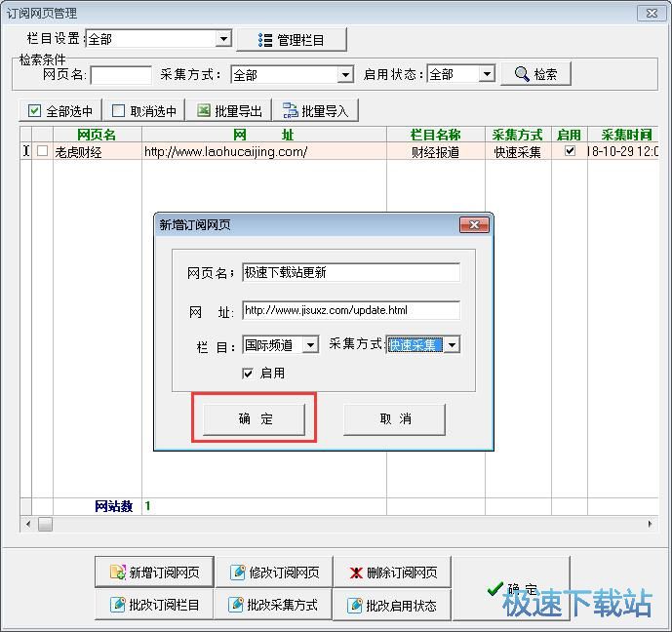This screenshot has width=672, height=632.
Task: Click the main window 确定 button with checkmark
Action: click(512, 588)
